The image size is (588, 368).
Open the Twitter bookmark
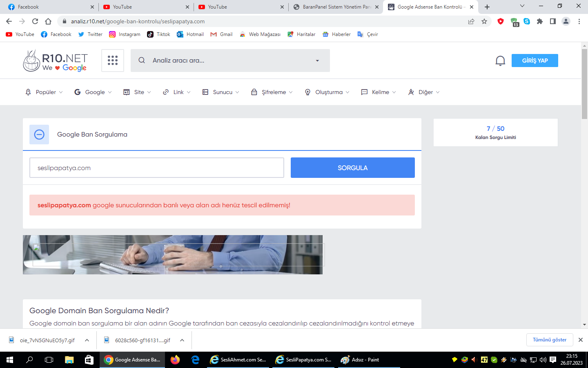click(90, 34)
